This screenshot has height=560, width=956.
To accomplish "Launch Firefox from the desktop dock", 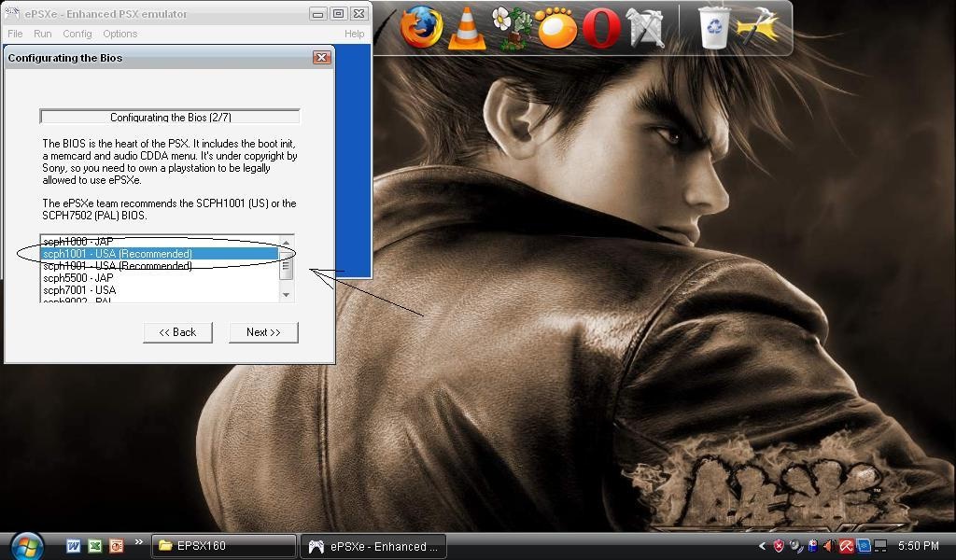I will tap(421, 27).
